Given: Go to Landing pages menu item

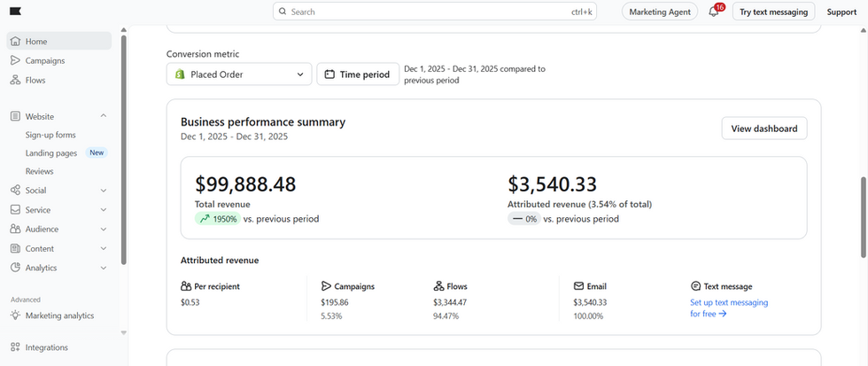Looking at the screenshot, I should tap(51, 153).
